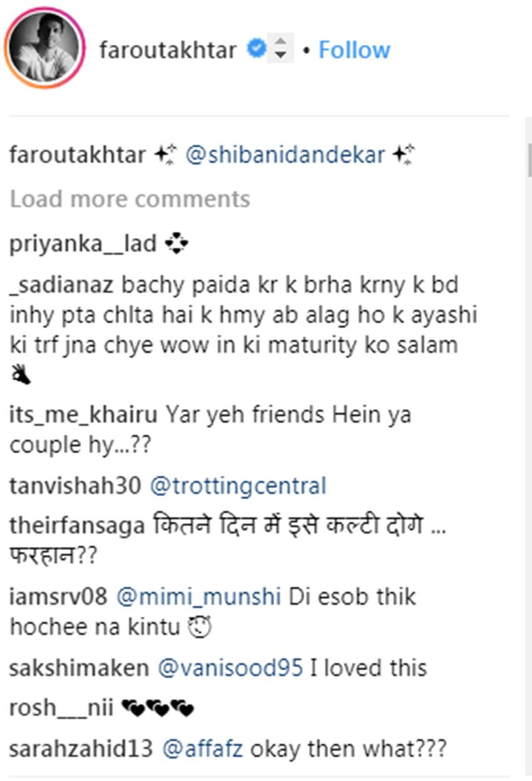The image size is (532, 781).
Task: Open @trottingcentral mention
Action: [238, 485]
